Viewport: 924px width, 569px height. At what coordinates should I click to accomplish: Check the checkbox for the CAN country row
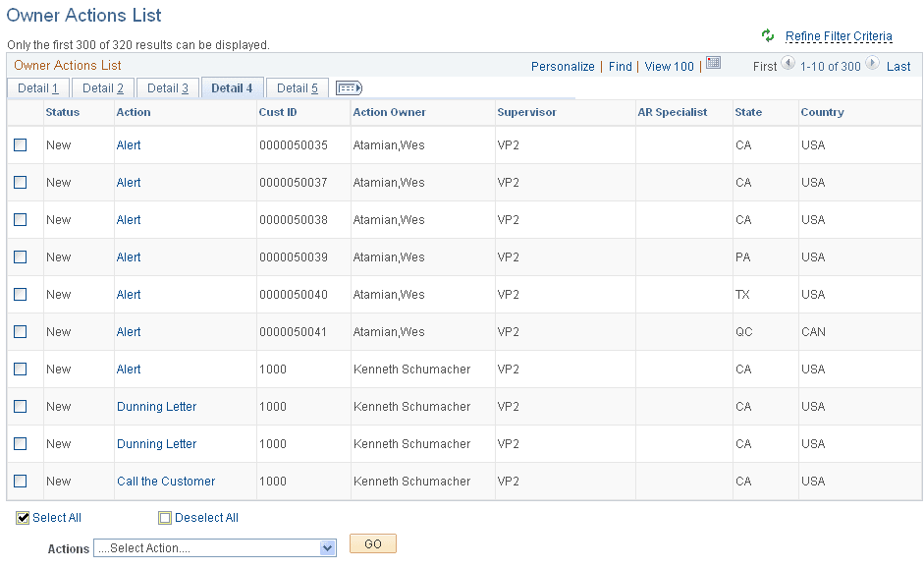[21, 331]
